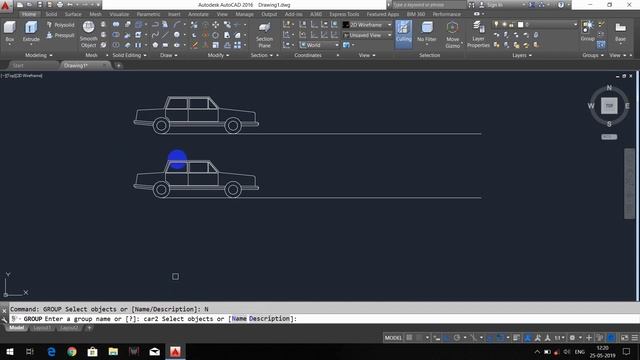The image size is (640, 360).
Task: Click the N direction on the ViewCube compass
Action: tap(609, 88)
